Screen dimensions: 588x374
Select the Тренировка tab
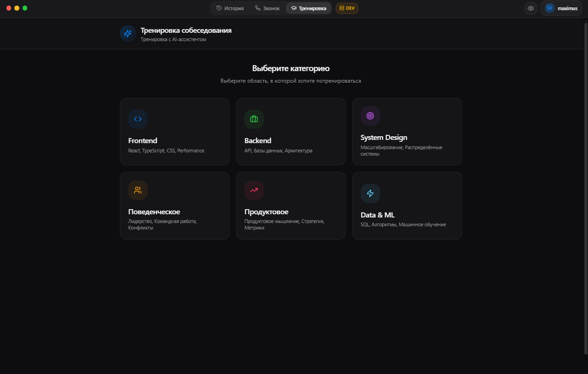click(x=309, y=8)
